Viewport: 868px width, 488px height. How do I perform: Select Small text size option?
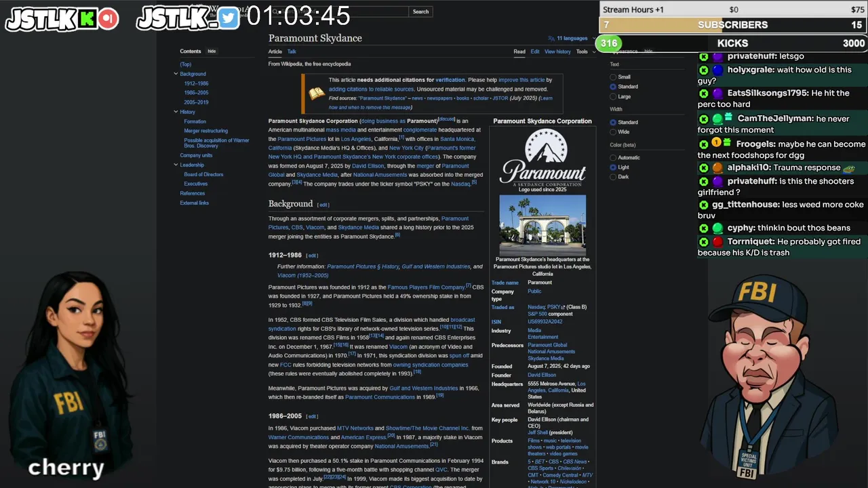tap(613, 77)
